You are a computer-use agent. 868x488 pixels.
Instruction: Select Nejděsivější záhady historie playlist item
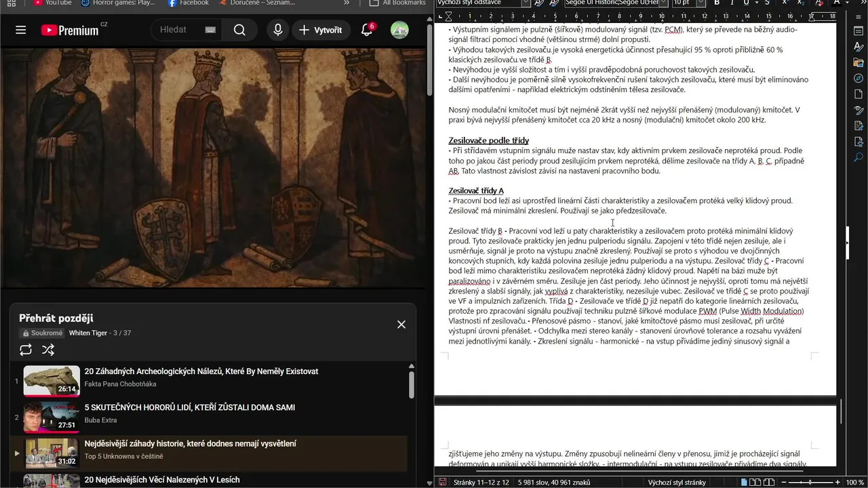tap(209, 453)
